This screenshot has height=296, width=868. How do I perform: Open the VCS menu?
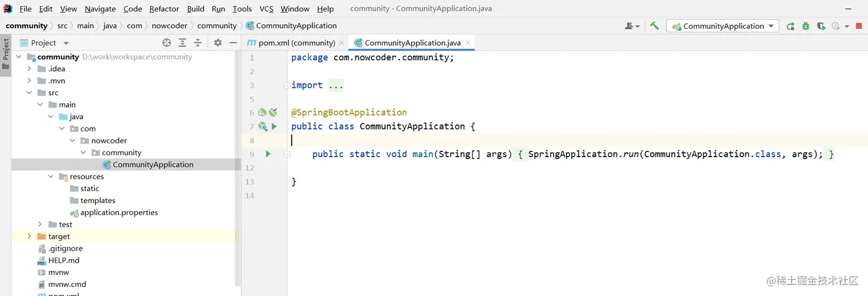click(x=266, y=9)
